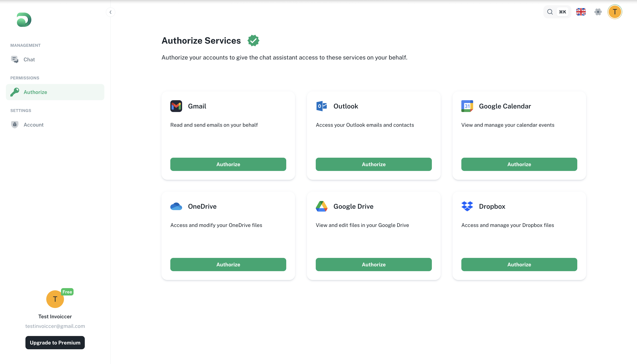The width and height of the screenshot is (637, 364).
Task: Click the green app logo in sidebar
Action: click(x=24, y=20)
